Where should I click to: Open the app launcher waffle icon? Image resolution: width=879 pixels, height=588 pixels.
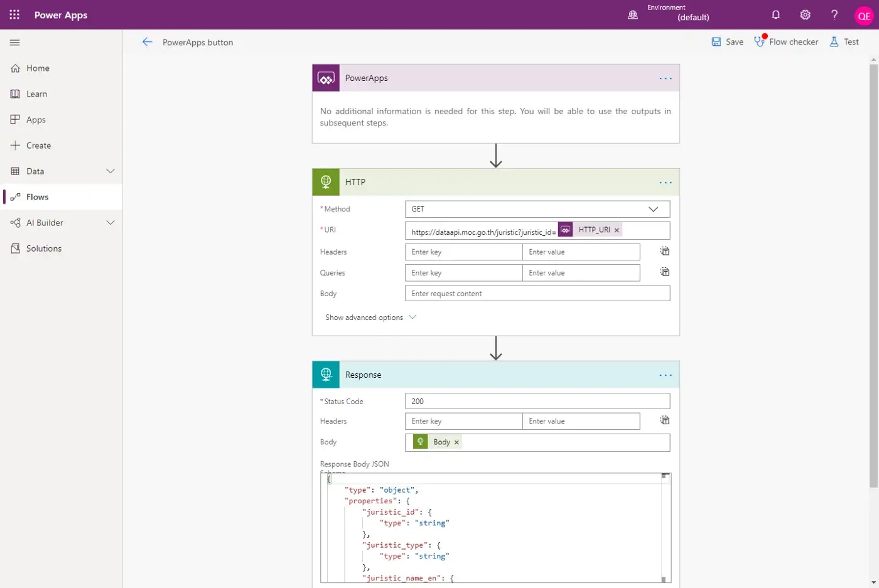tap(14, 14)
